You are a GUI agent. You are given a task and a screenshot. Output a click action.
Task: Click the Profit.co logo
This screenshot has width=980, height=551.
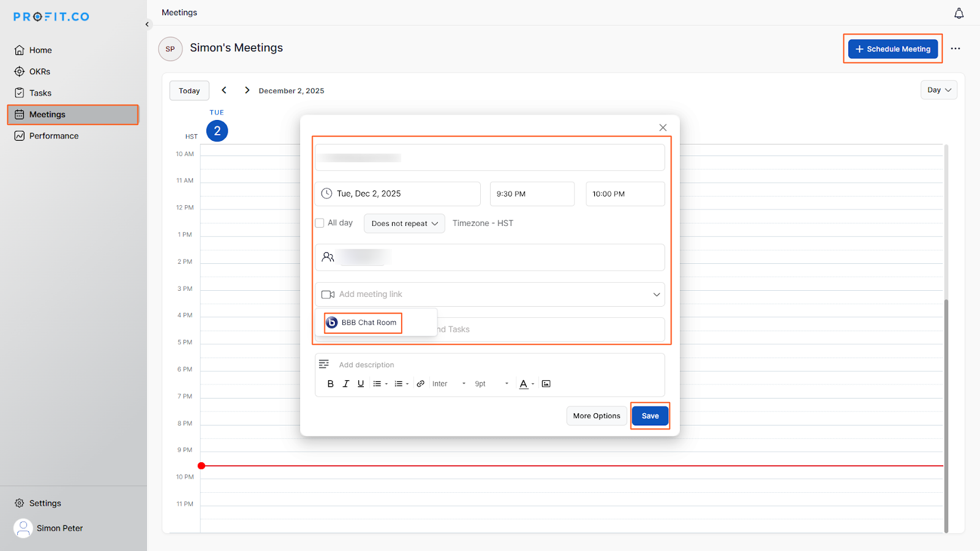click(x=51, y=17)
